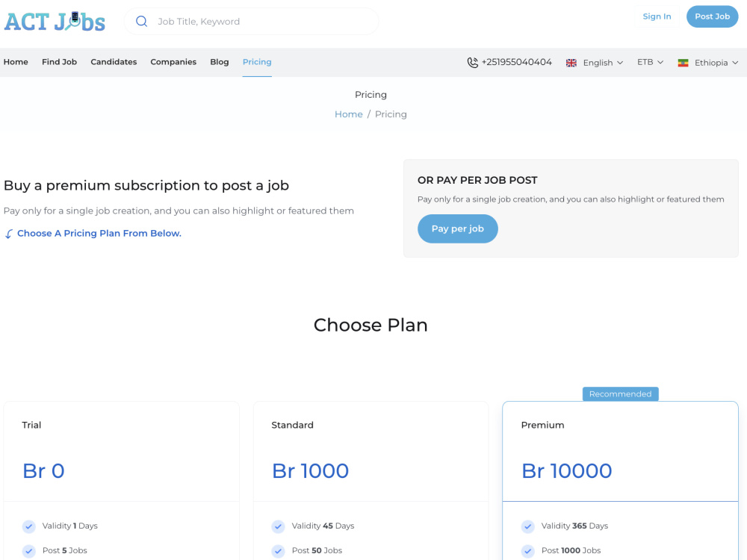Open the Ethiopia country selector
Screen dimensions: 747x560
[x=708, y=63]
